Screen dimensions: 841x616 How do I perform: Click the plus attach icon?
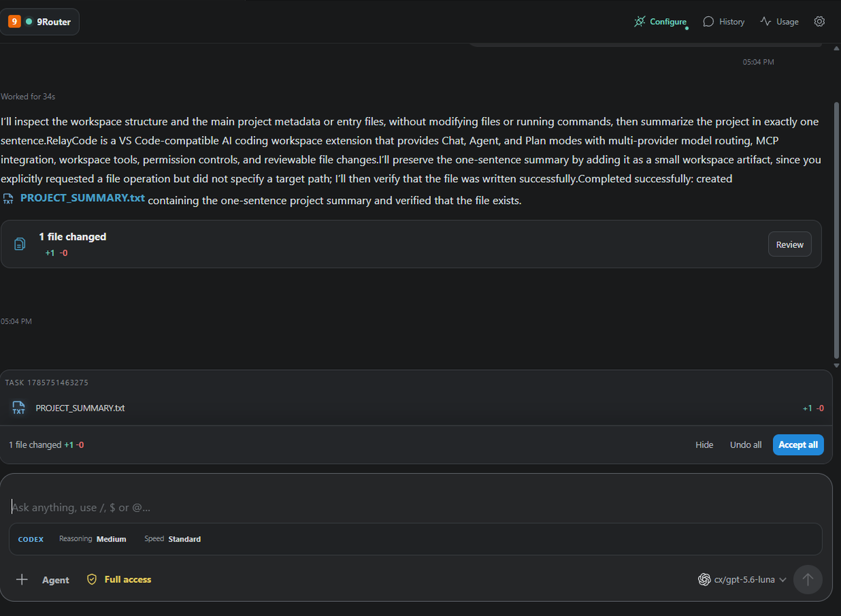coord(22,580)
